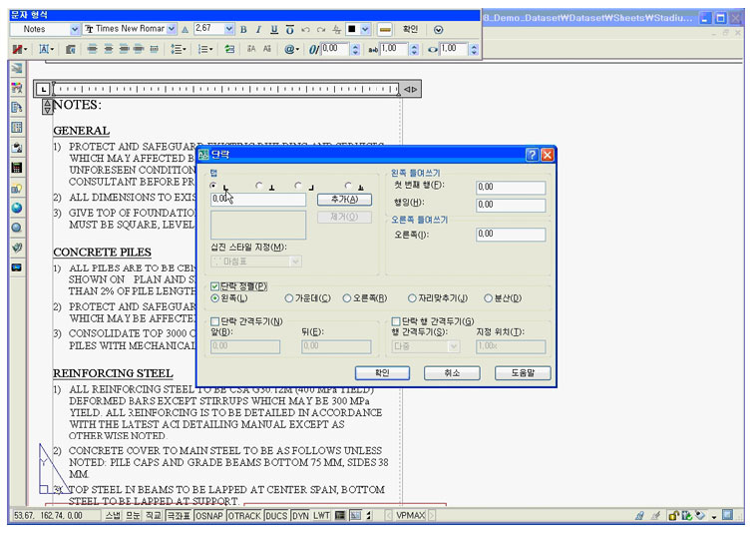Toggle DUCS in the status bar
The width and height of the screenshot is (756, 533).
276,516
